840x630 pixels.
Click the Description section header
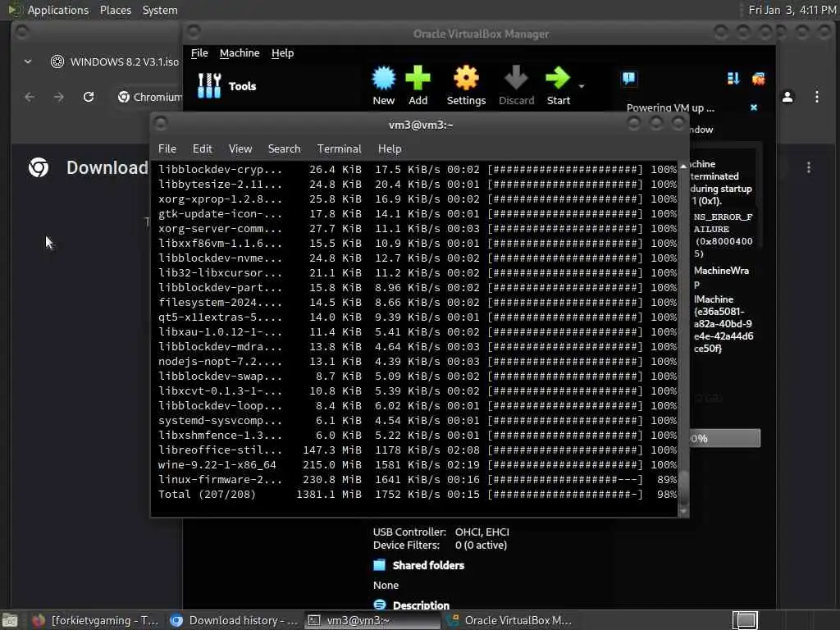point(421,605)
